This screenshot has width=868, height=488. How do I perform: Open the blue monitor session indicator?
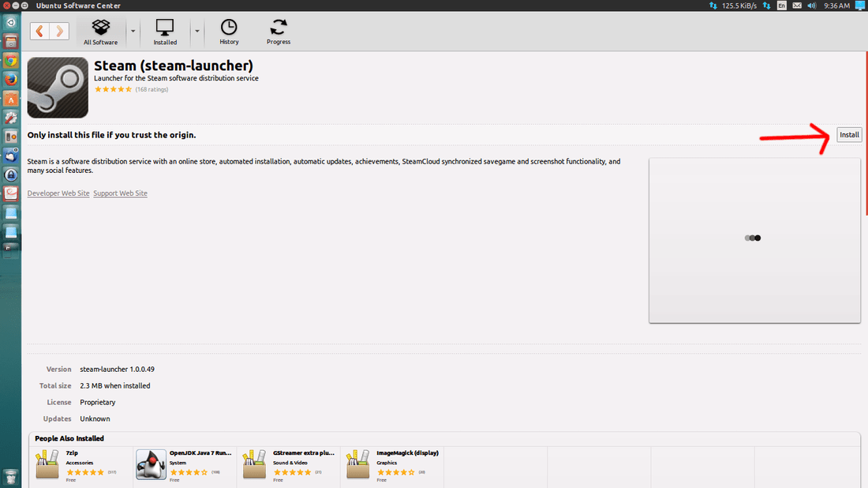pos(859,6)
